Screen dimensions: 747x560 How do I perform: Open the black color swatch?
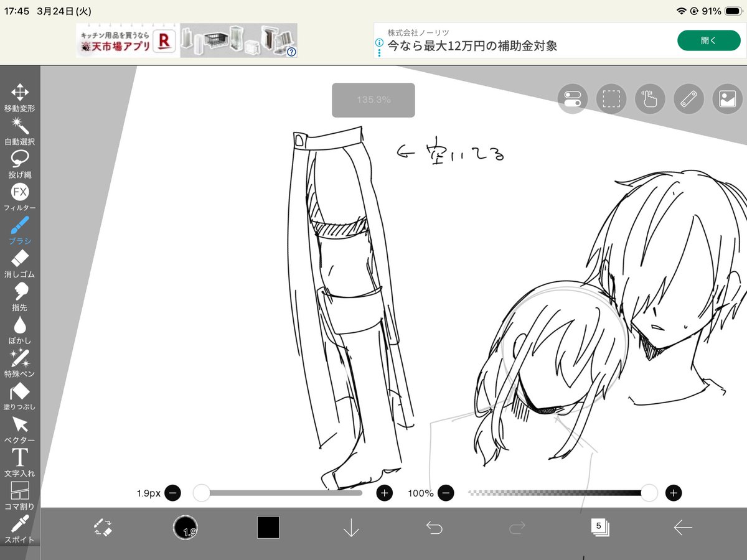[x=268, y=528]
